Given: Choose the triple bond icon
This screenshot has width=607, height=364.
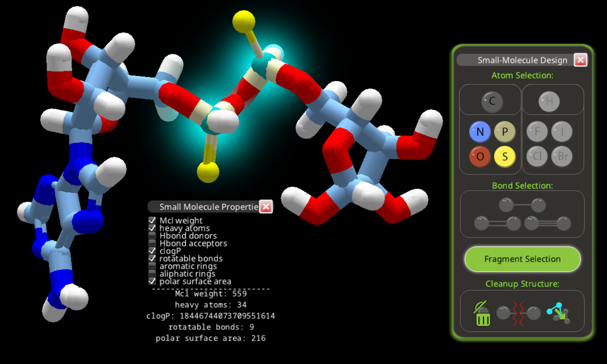Looking at the screenshot, I should [547, 223].
